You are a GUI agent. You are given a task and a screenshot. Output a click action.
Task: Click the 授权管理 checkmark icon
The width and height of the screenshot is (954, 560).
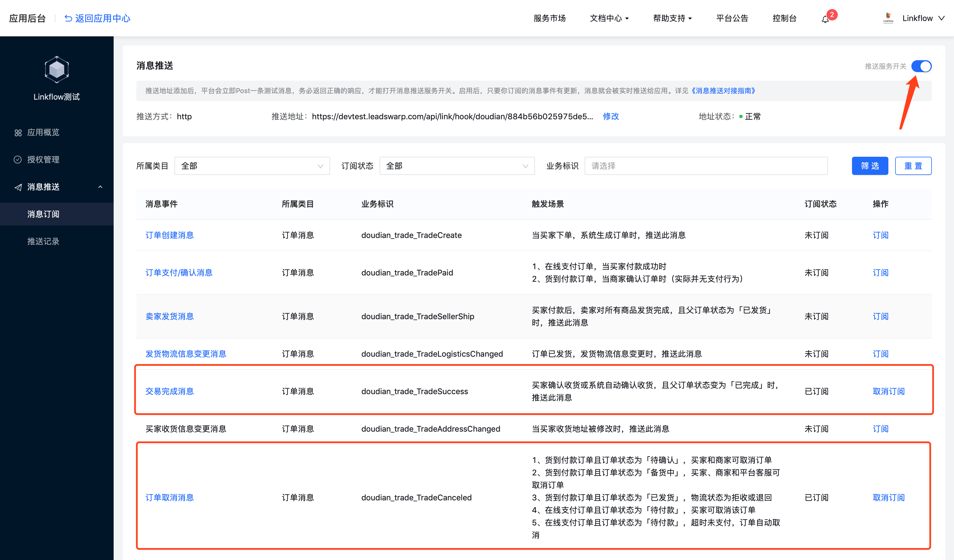point(18,160)
